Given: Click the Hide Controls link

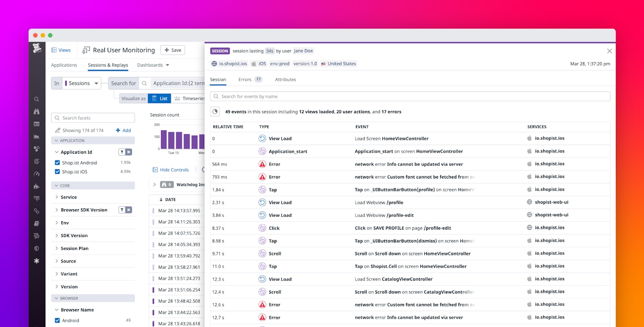Looking at the screenshot, I should (171, 170).
